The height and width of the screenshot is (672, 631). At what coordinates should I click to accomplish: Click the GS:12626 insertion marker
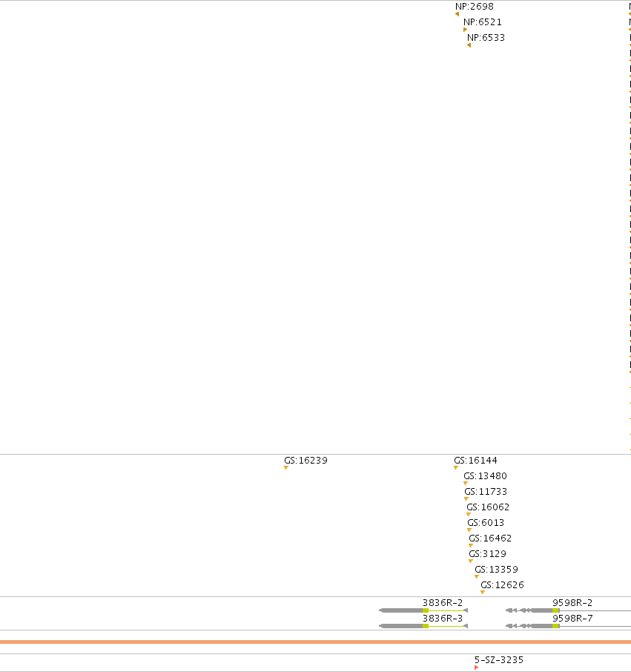[483, 593]
